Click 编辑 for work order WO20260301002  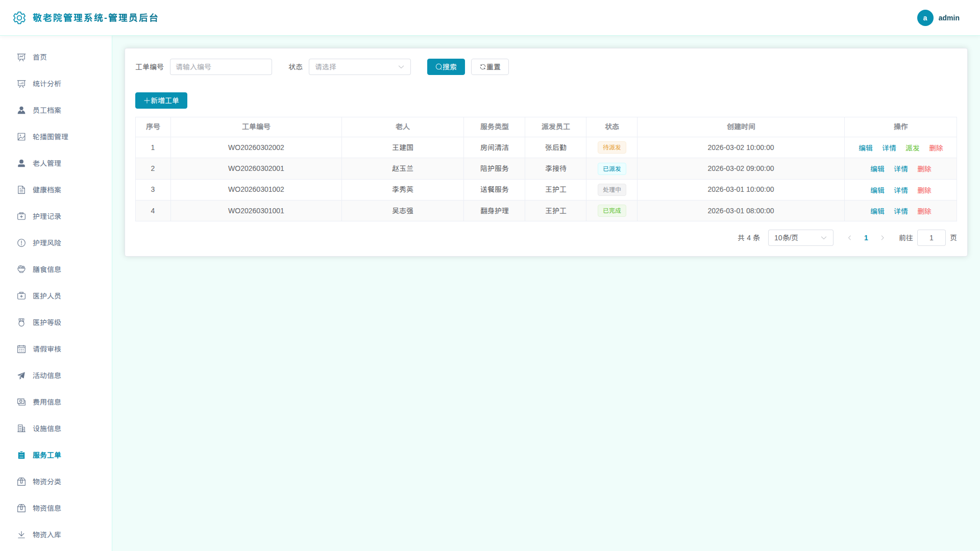(877, 190)
